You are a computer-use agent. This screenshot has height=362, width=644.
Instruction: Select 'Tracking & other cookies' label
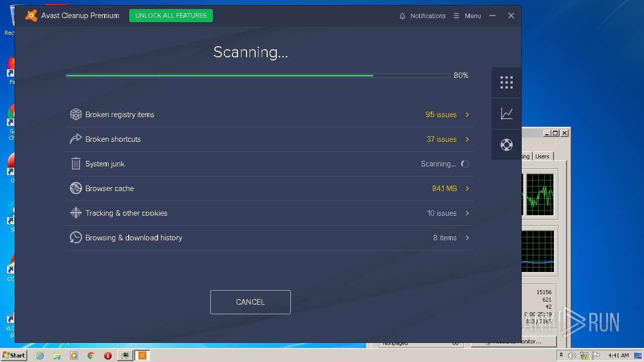[126, 213]
